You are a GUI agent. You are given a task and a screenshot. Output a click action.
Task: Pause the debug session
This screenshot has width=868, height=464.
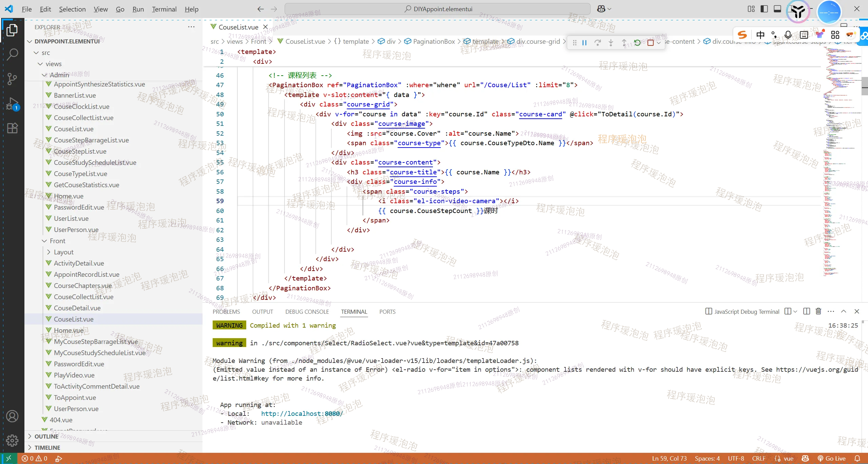pyautogui.click(x=584, y=43)
